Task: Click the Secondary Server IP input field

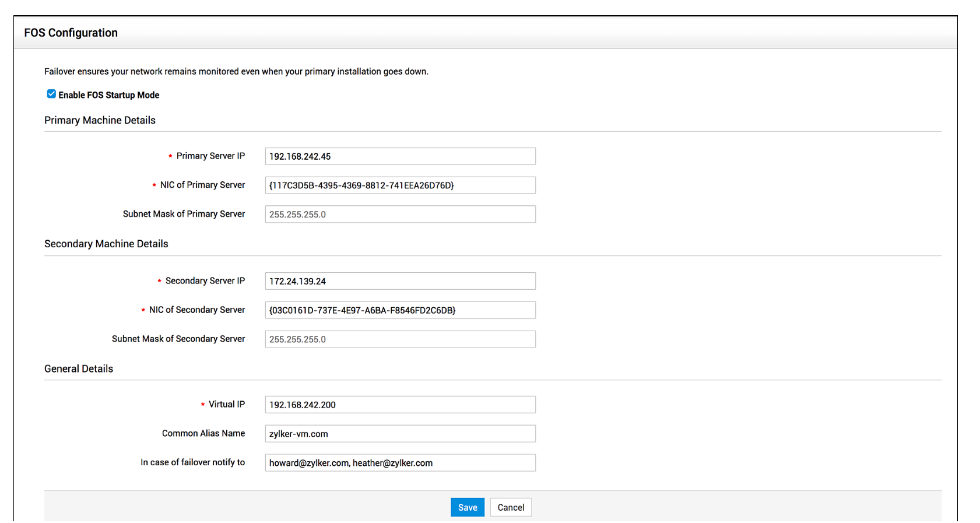Action: (400, 281)
